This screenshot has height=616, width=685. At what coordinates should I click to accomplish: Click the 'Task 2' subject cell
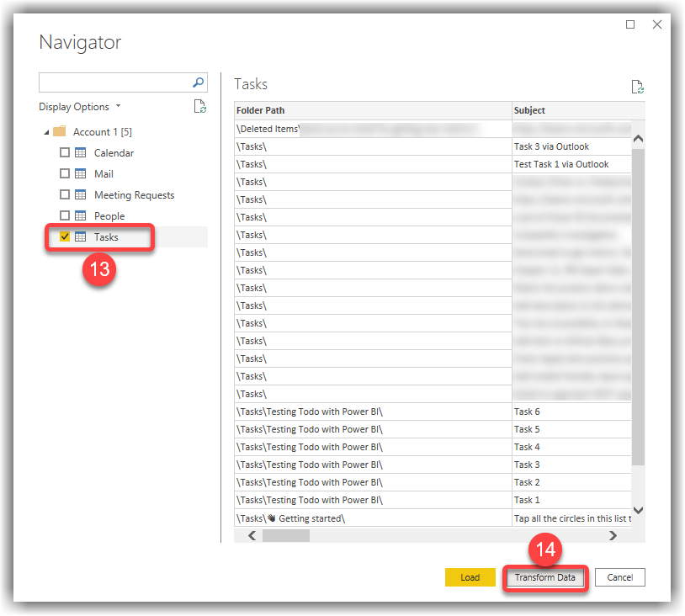click(x=572, y=482)
